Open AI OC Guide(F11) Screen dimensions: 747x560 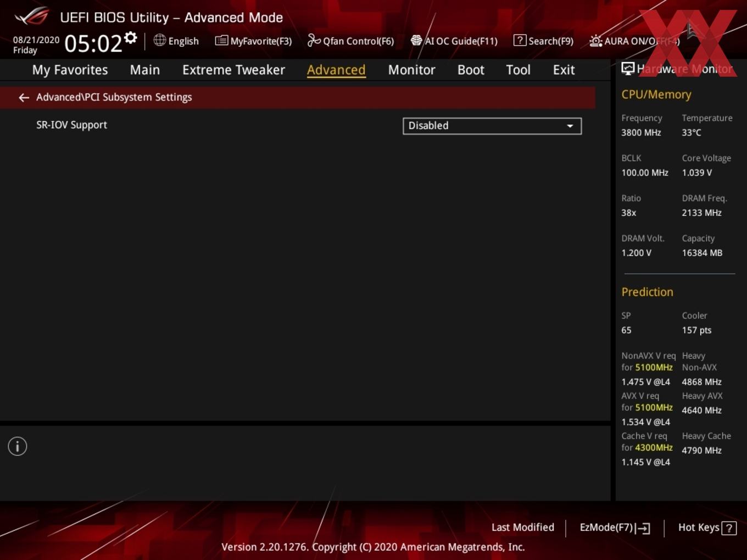(454, 41)
